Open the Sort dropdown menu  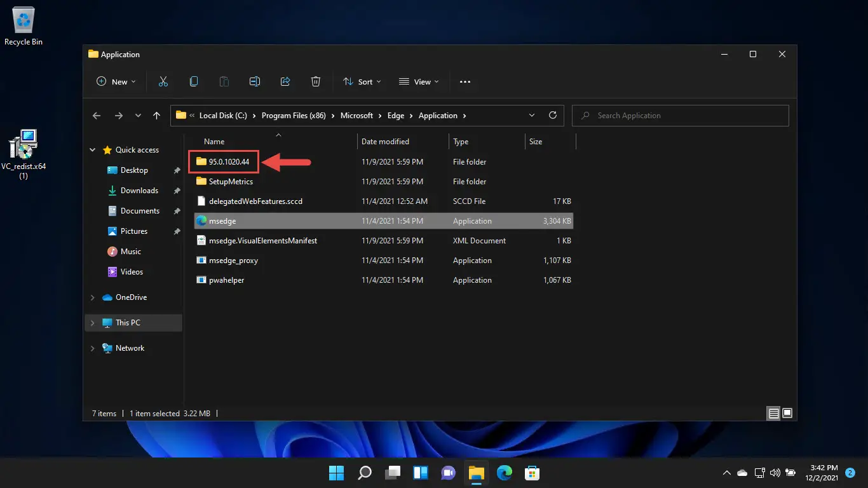[362, 81]
